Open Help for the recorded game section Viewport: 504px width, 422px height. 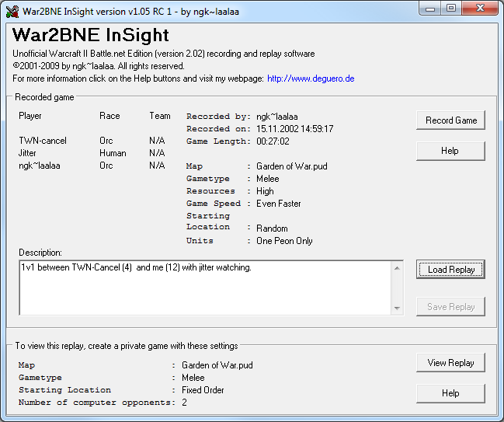(450, 151)
